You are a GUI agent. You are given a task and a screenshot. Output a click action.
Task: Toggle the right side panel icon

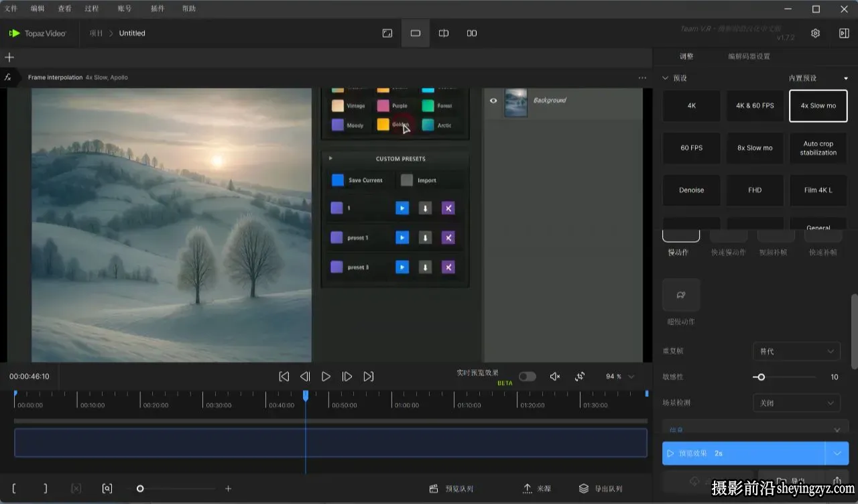[x=844, y=34]
